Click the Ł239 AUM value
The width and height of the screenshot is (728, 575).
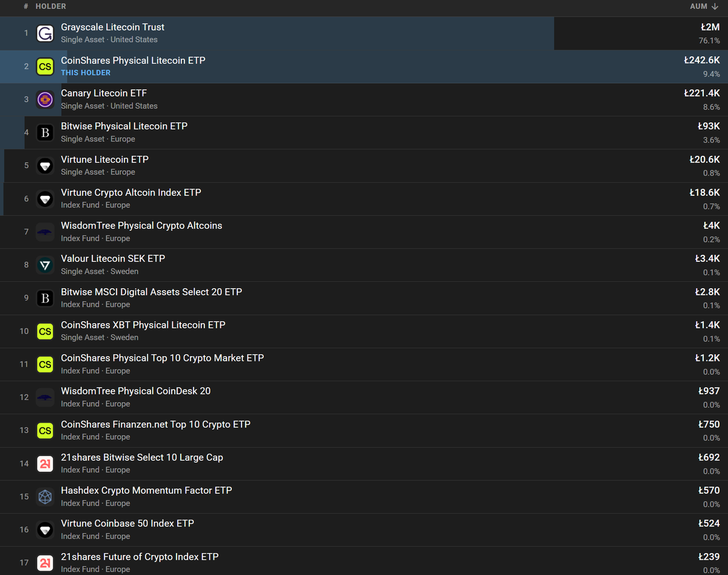tap(709, 557)
